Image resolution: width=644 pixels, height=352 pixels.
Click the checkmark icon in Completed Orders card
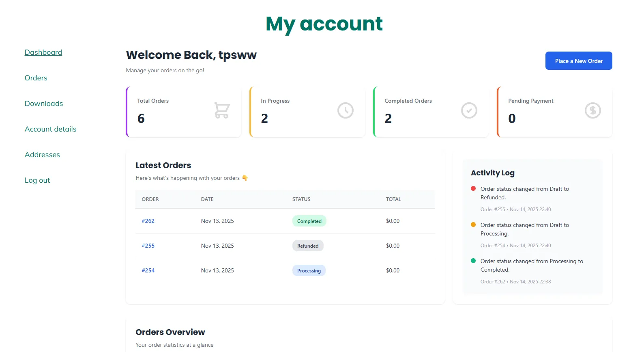pos(469,110)
